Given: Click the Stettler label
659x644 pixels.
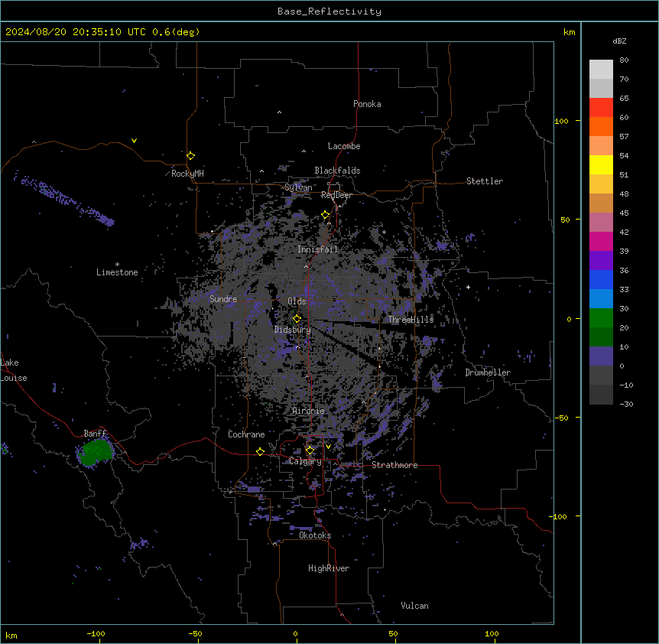Looking at the screenshot, I should tap(485, 181).
